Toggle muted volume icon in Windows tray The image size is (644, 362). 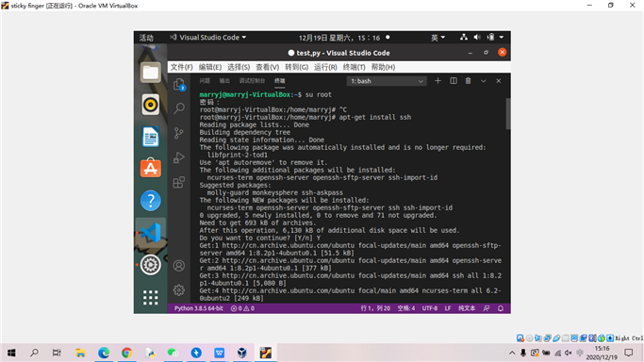point(569,353)
